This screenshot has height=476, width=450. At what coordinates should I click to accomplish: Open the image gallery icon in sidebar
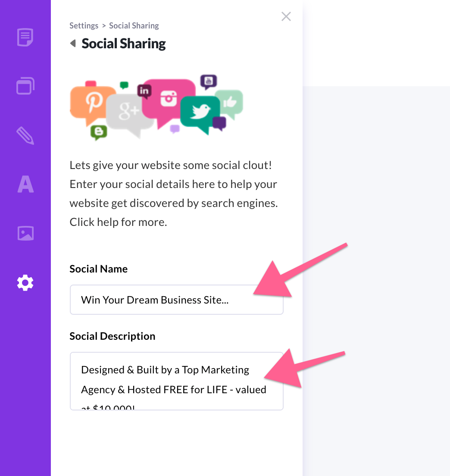[25, 233]
